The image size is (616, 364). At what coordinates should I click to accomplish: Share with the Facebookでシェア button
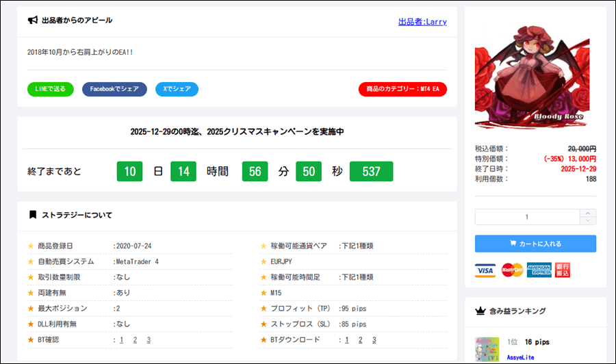click(114, 90)
